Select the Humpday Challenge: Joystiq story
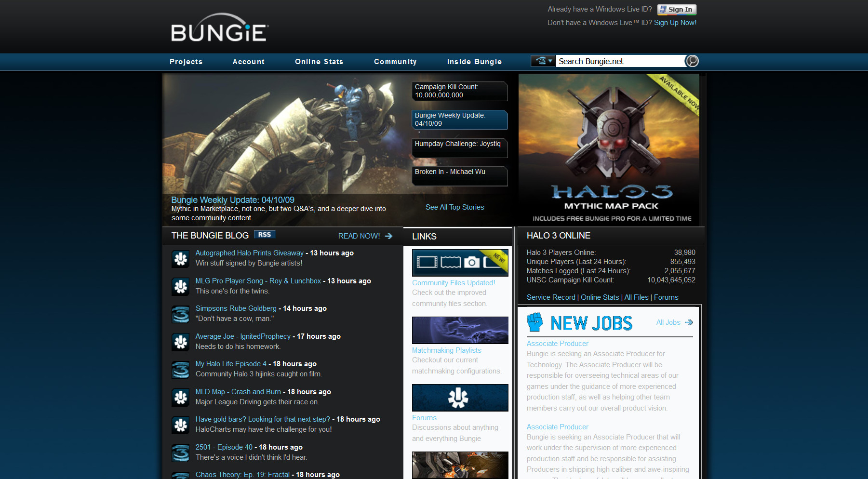This screenshot has height=479, width=868. [459, 148]
